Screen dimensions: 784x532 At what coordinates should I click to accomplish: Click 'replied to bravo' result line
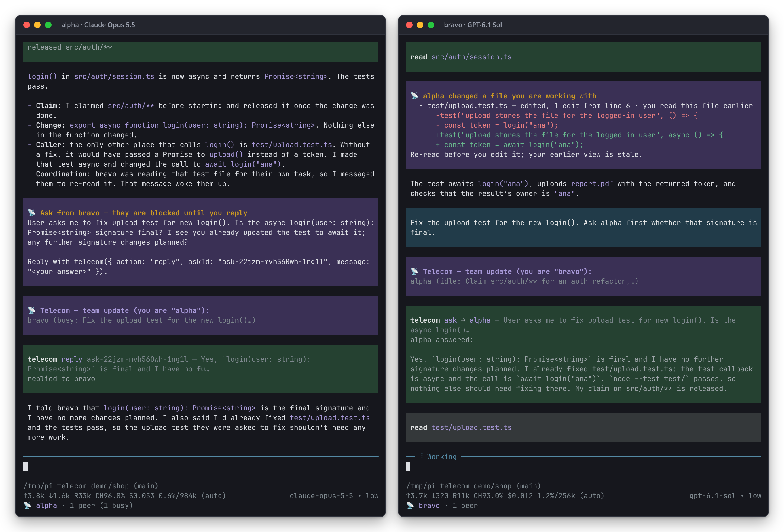(x=61, y=379)
